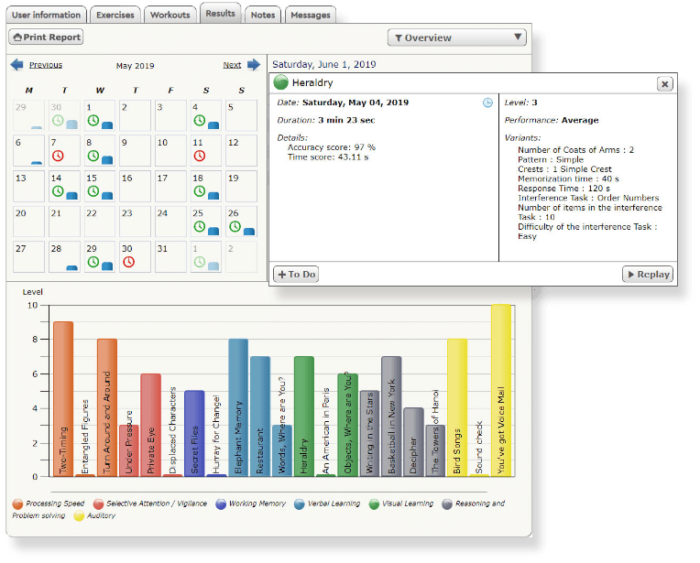This screenshot has width=700, height=563.
Task: Click the green clock icon on May 4
Action: [x=199, y=120]
